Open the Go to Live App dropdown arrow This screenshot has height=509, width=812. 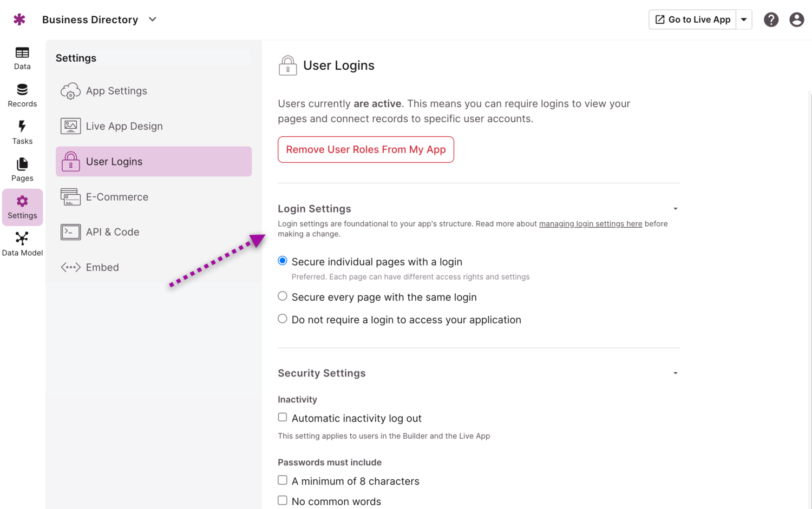(x=744, y=19)
